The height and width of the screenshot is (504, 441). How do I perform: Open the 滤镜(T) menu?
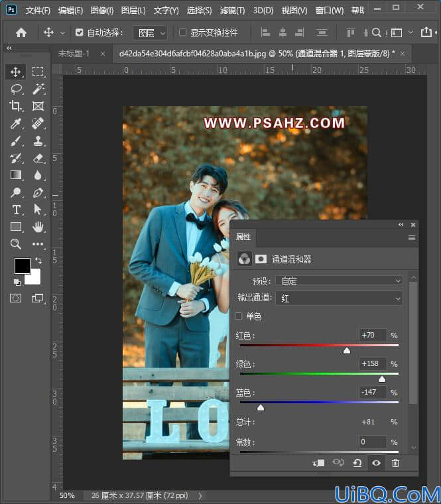coord(232,11)
